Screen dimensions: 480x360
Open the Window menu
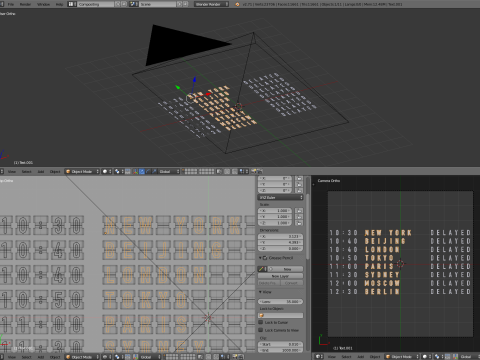[x=43, y=4]
